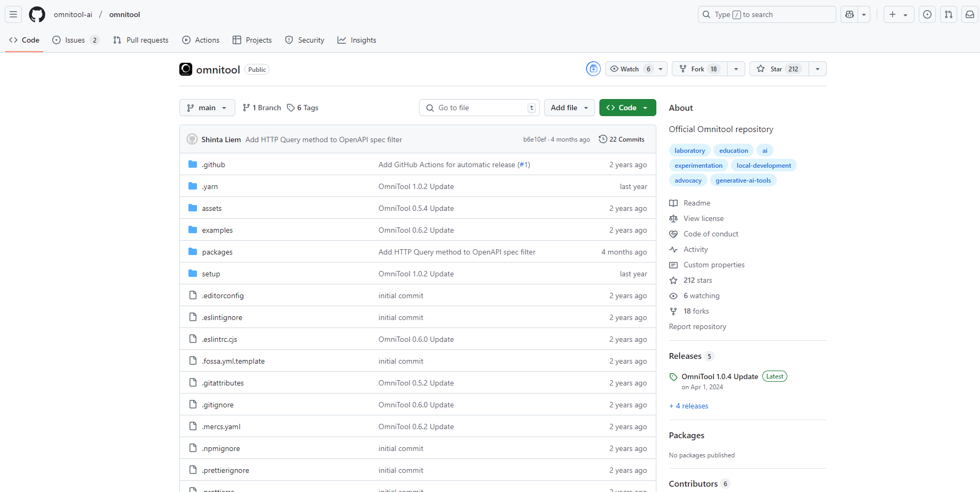This screenshot has height=492, width=980.
Task: Click the blue pin repository icon
Action: pyautogui.click(x=593, y=69)
